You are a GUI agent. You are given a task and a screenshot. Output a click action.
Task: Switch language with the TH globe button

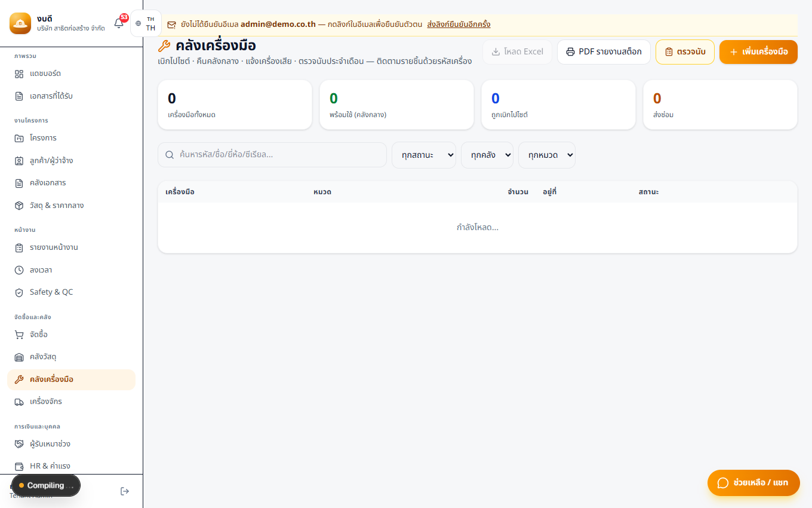click(x=146, y=23)
